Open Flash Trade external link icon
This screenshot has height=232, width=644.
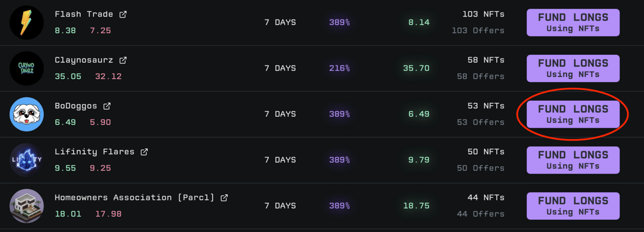[123, 14]
